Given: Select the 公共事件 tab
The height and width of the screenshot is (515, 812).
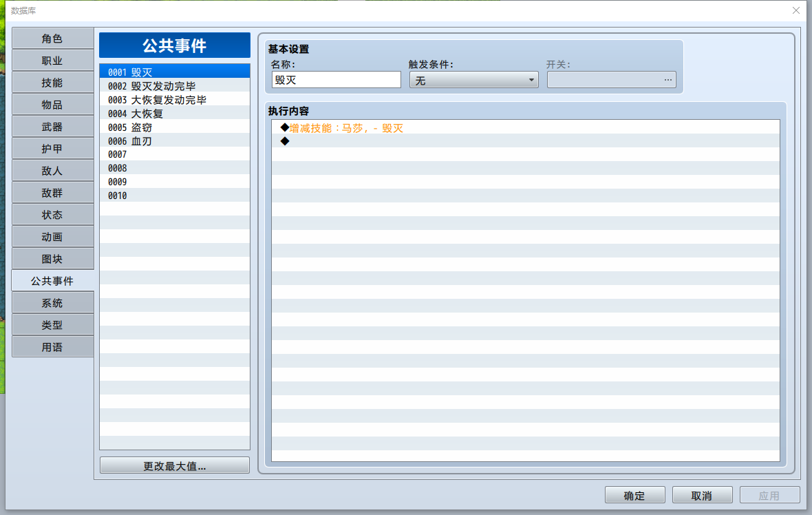Looking at the screenshot, I should coord(52,281).
